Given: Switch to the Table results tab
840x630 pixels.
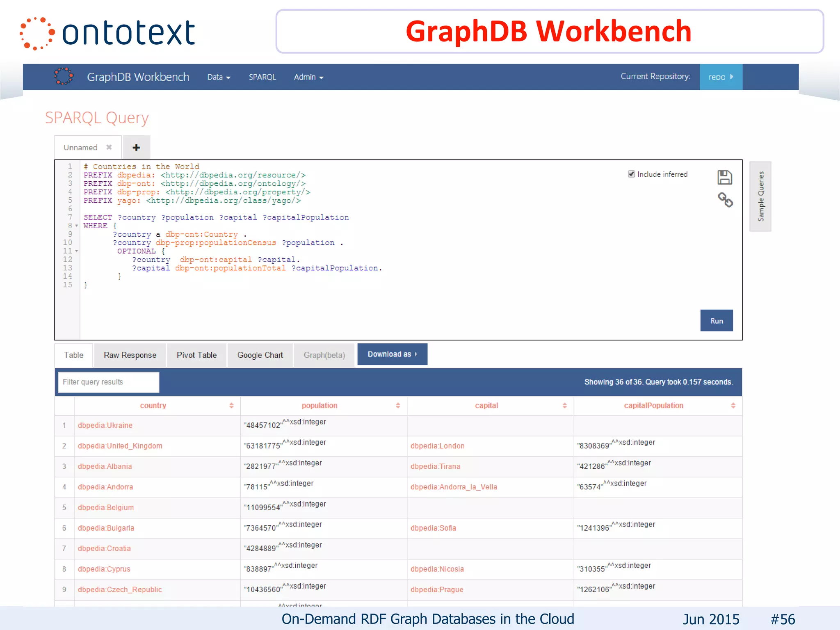Looking at the screenshot, I should pos(73,355).
